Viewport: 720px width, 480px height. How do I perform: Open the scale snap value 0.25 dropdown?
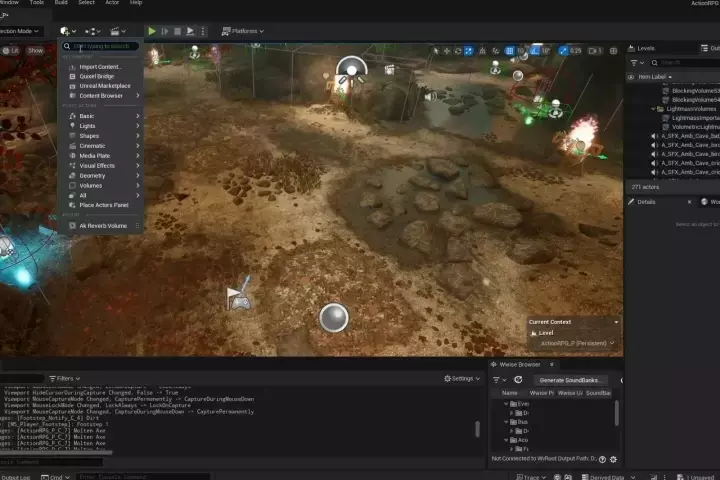(x=576, y=51)
